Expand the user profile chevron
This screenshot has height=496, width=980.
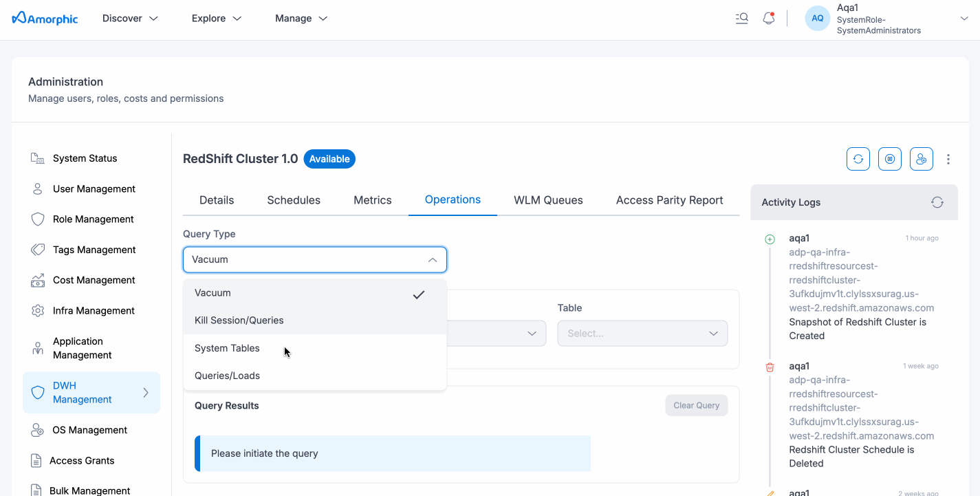coord(963,19)
